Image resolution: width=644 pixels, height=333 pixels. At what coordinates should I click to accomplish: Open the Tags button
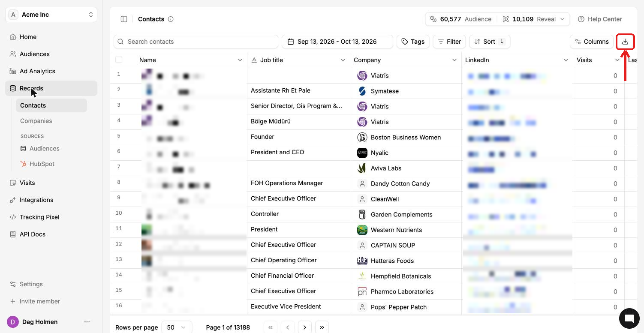coord(413,42)
